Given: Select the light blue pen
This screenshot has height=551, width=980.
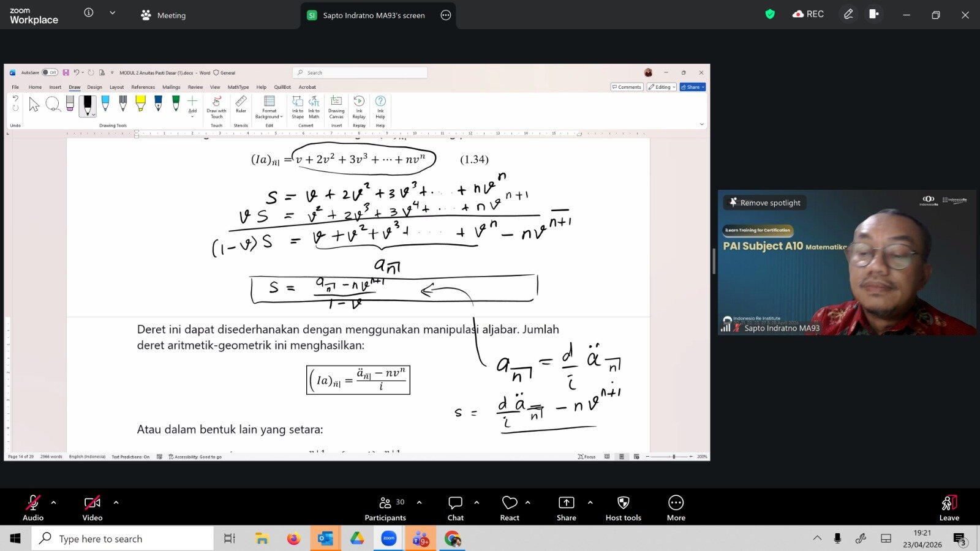Looking at the screenshot, I should click(105, 104).
